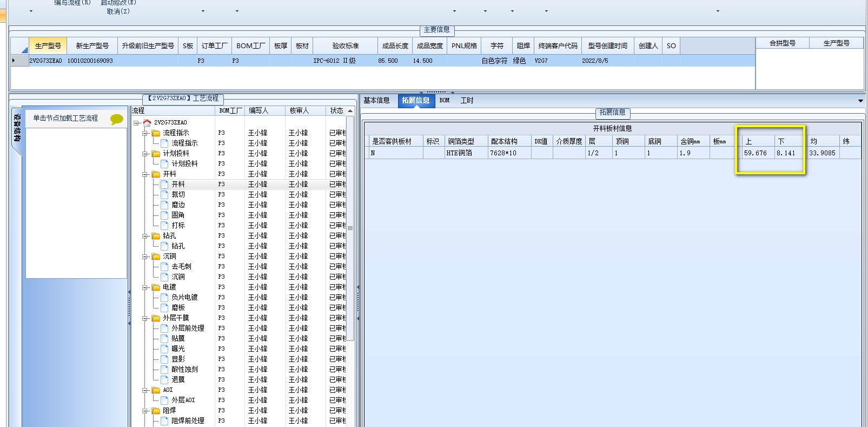Image resolution: width=868 pixels, height=427 pixels.
Task: Click the 验收标准 column header
Action: (x=346, y=46)
